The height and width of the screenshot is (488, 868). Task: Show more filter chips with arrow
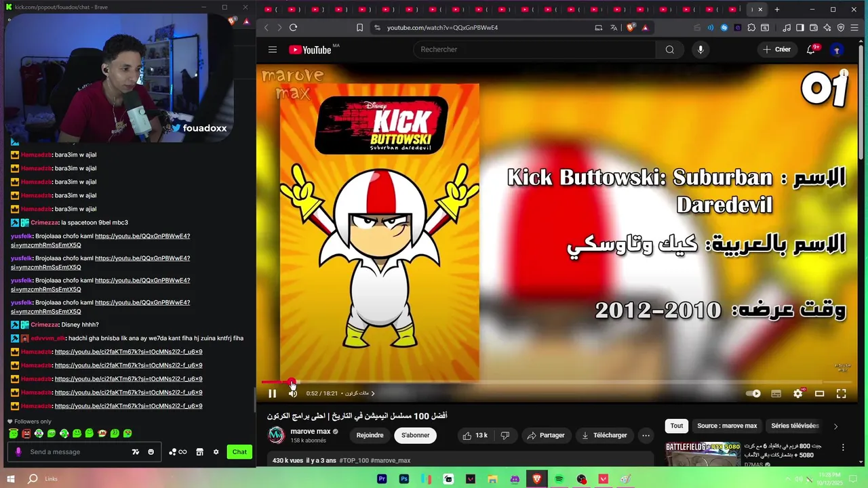pos(835,426)
